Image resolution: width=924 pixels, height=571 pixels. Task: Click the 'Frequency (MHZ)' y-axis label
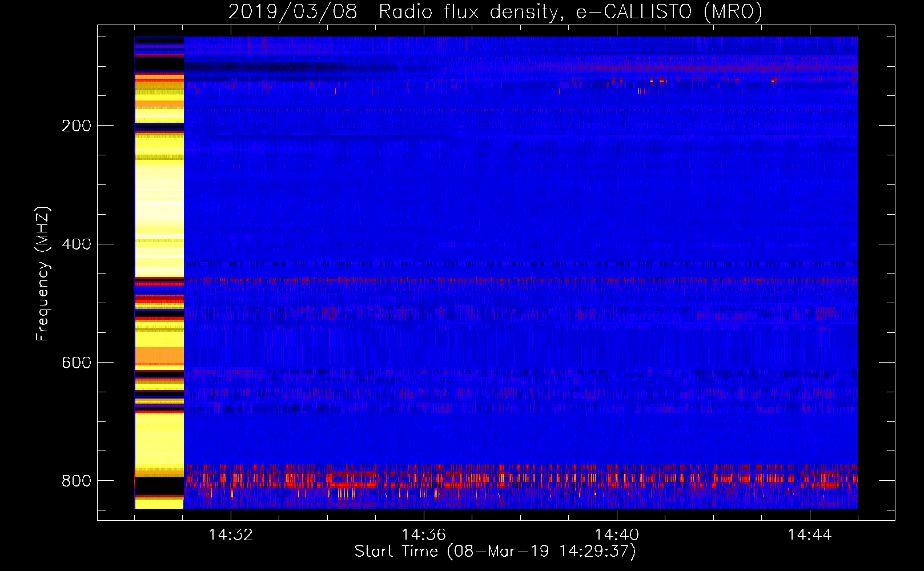coord(43,274)
